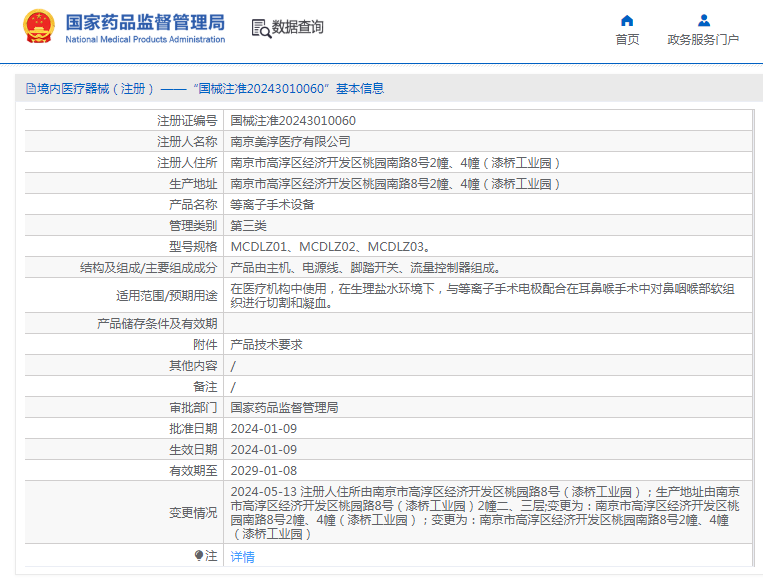Click the 适用范围/预期用途 description text
Image resolution: width=763 pixels, height=581 pixels.
pyautogui.click(x=482, y=296)
